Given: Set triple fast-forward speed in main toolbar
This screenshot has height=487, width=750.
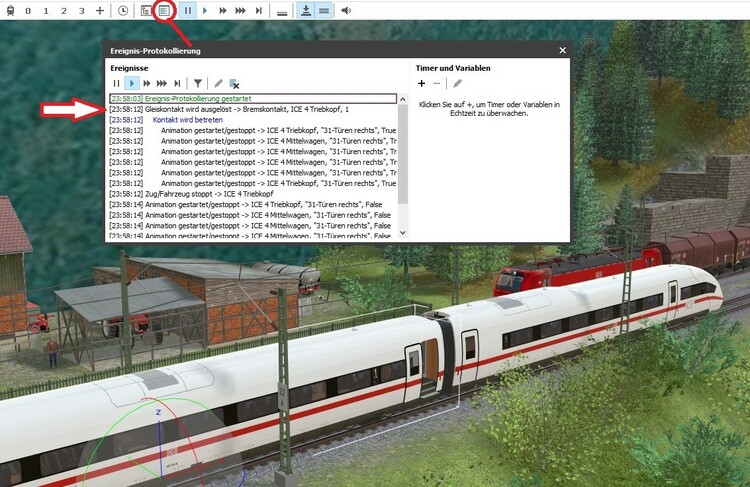Looking at the screenshot, I should pyautogui.click(x=241, y=10).
